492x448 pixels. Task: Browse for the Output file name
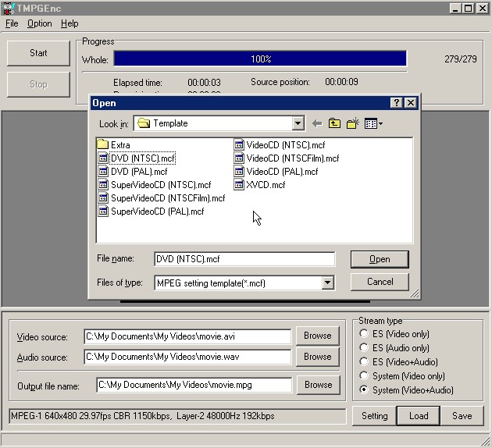click(318, 385)
